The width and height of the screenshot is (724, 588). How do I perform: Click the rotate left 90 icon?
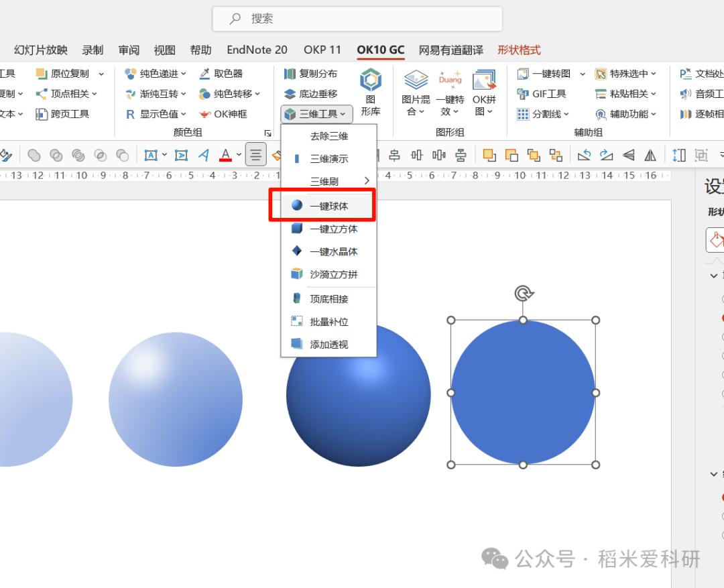(x=584, y=155)
